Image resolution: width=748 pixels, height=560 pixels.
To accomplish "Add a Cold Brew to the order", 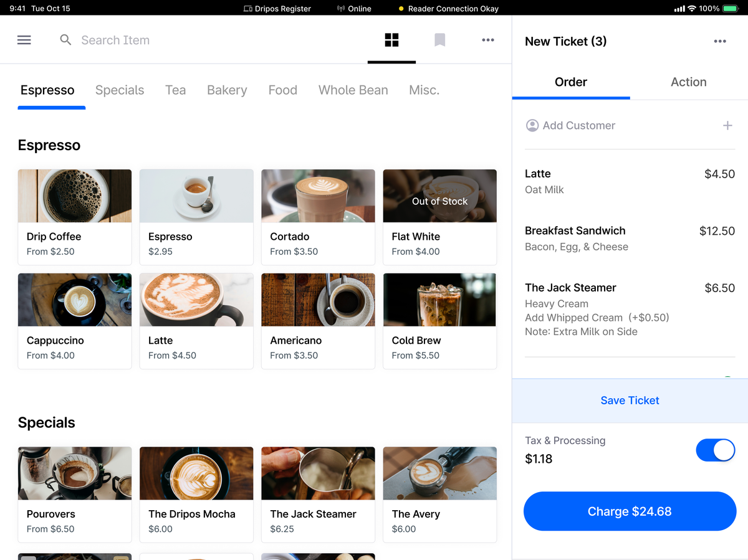I will [439, 321].
